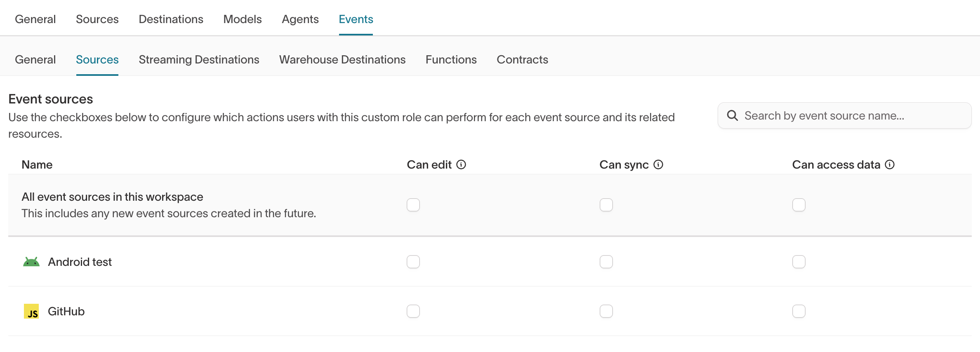The width and height of the screenshot is (980, 352).
Task: Click the Can edit column header
Action: click(x=429, y=164)
